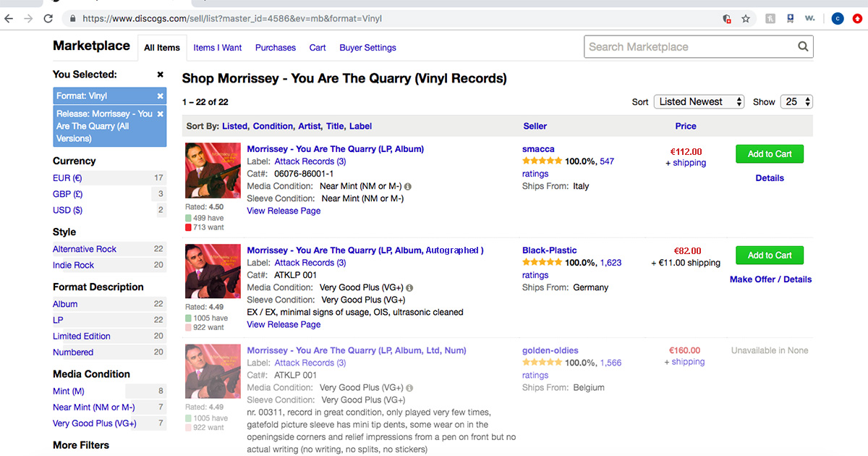The height and width of the screenshot is (456, 868).
Task: Click the browser address bar URL
Action: [232, 19]
